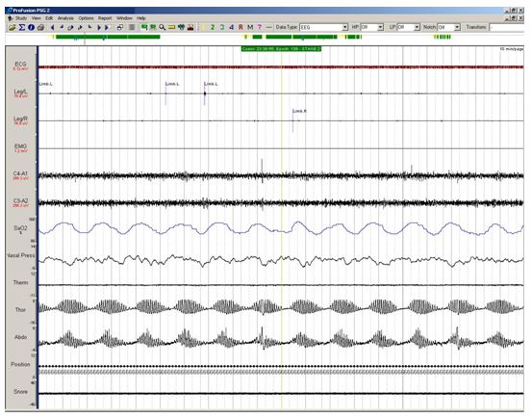Expand the Data Type dropdown
532x418 pixels.
click(345, 27)
